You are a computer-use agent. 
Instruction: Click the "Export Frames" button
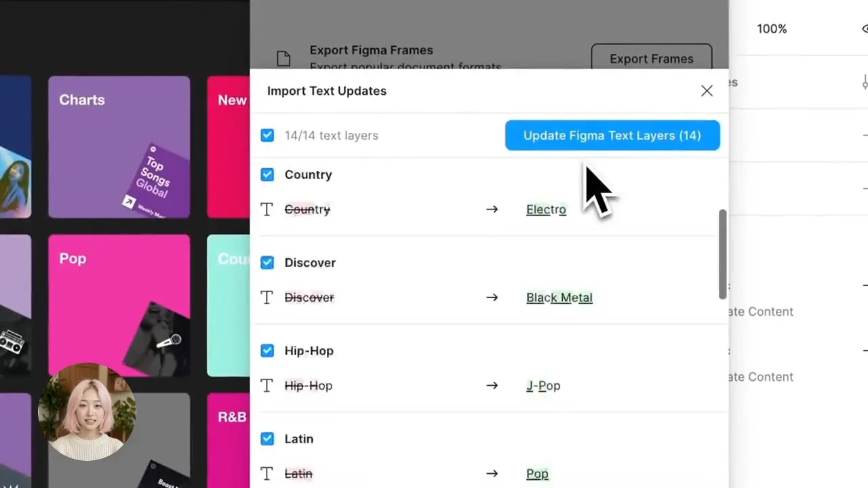point(651,59)
